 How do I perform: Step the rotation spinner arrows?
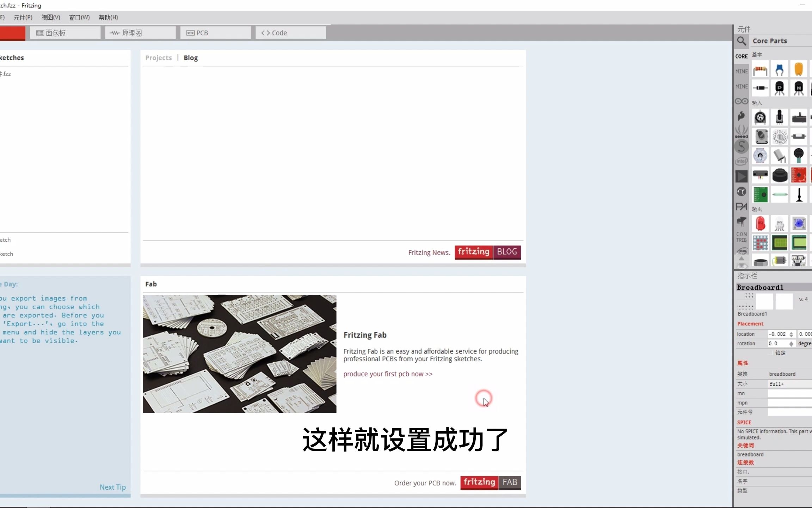(x=791, y=344)
